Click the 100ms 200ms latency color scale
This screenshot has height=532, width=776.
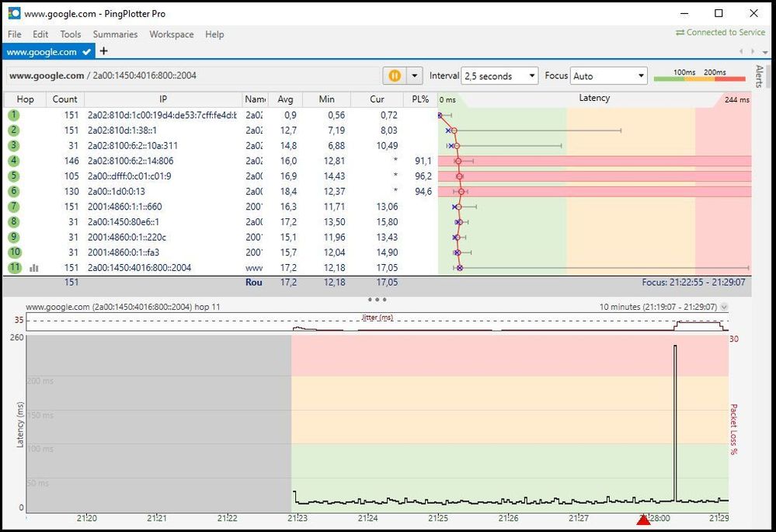tap(699, 75)
